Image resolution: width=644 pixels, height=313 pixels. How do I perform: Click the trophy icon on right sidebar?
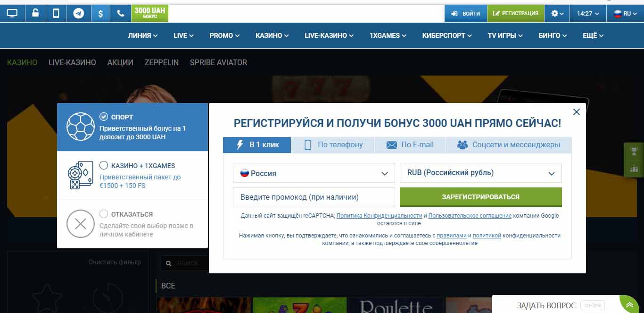[x=634, y=152]
